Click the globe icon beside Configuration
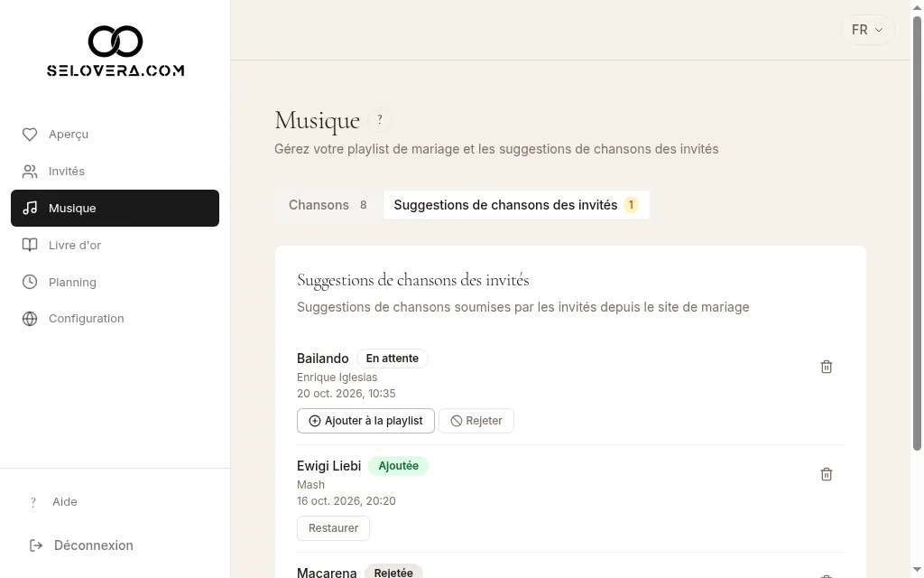The height and width of the screenshot is (578, 924). [30, 319]
